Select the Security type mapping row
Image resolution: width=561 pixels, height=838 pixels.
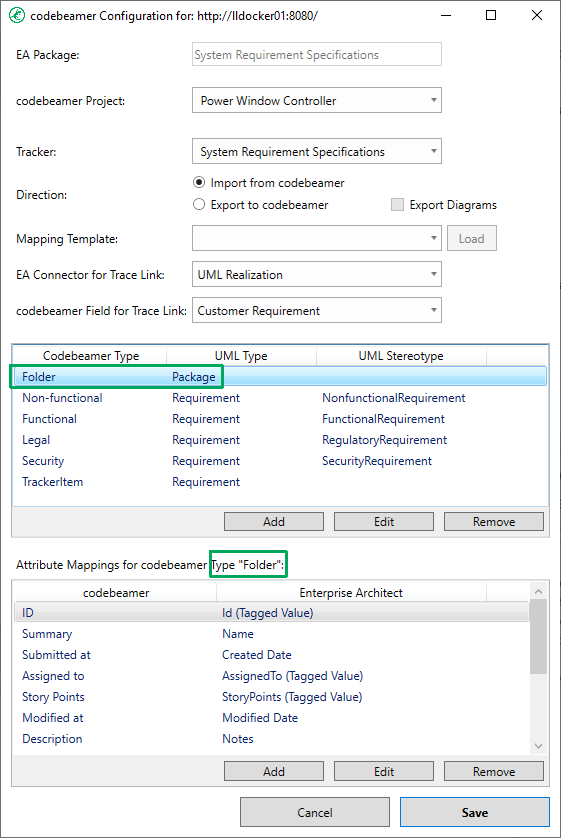(280, 461)
